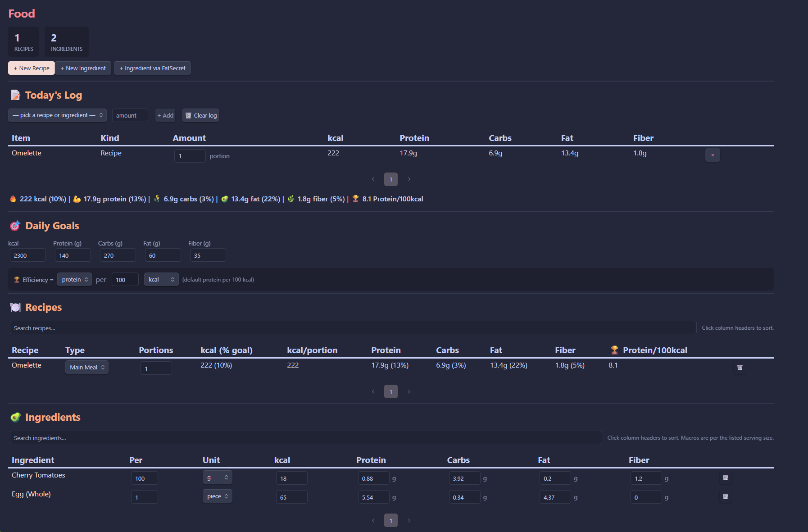Click the muscle icon beside protein total
This screenshot has width=808, height=532.
(77, 199)
